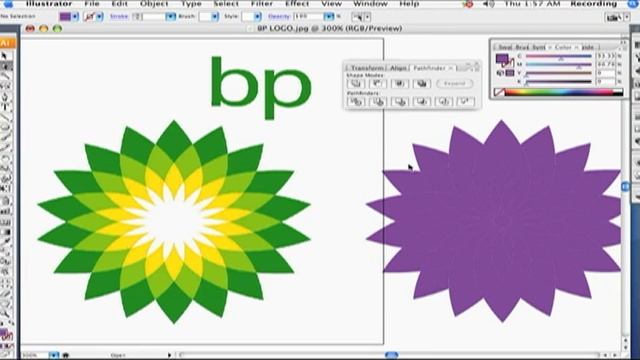This screenshot has width=640, height=360.
Task: Expand the status bar arrow near Open
Action: coord(169,355)
